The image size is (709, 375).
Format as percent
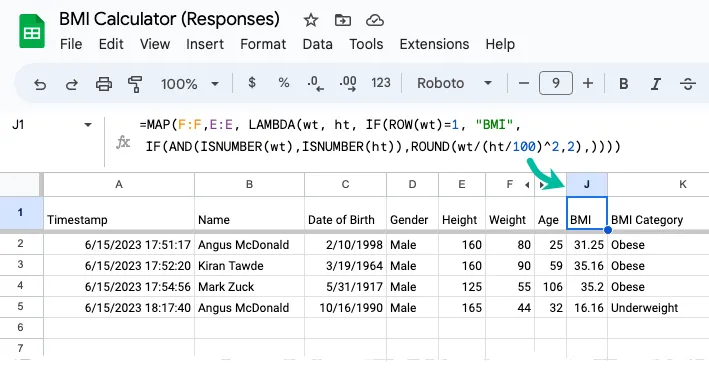coord(284,83)
